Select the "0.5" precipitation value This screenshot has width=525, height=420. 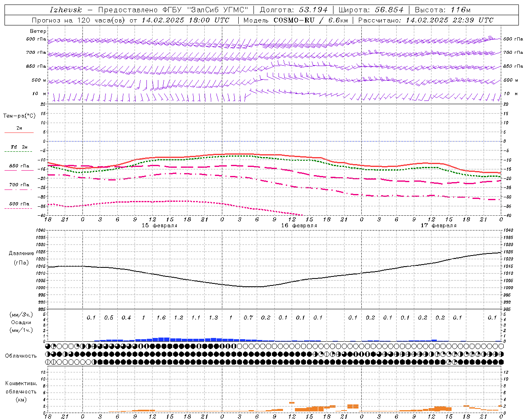pos(109,317)
